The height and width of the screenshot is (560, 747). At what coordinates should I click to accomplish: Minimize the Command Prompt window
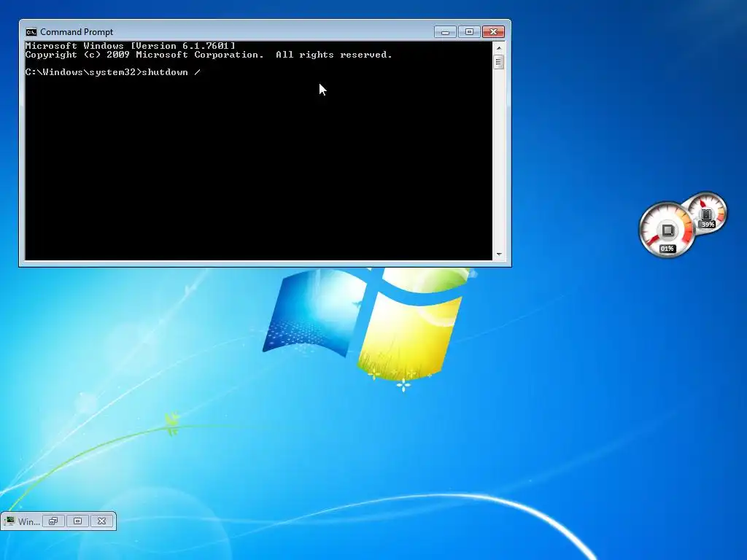[x=445, y=32]
